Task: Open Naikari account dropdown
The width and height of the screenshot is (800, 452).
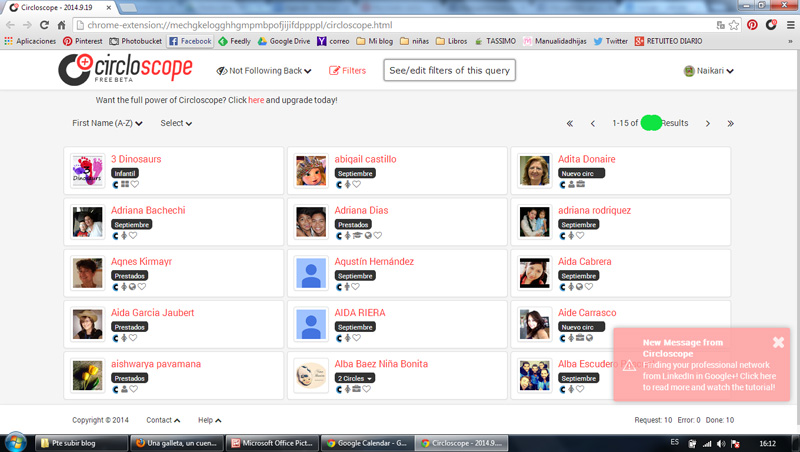Action: tap(709, 71)
